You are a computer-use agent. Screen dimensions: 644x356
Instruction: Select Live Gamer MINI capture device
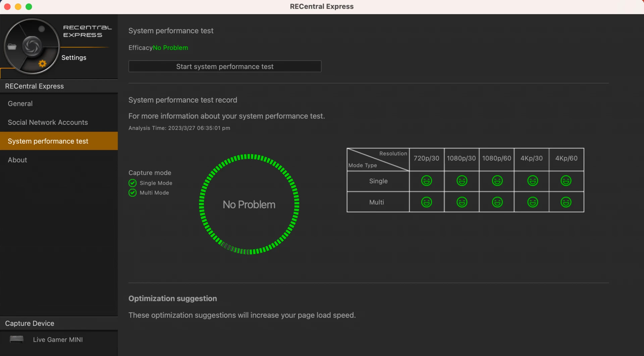click(x=58, y=339)
